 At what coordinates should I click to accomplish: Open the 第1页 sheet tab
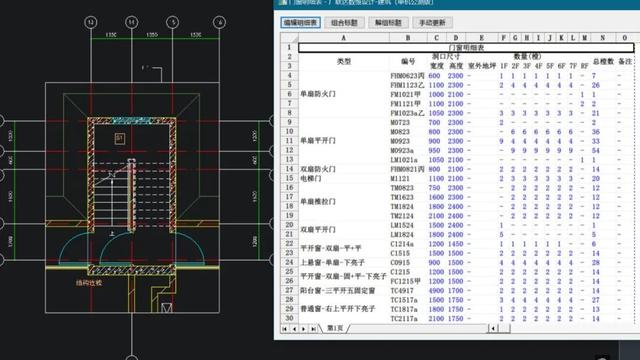click(335, 328)
